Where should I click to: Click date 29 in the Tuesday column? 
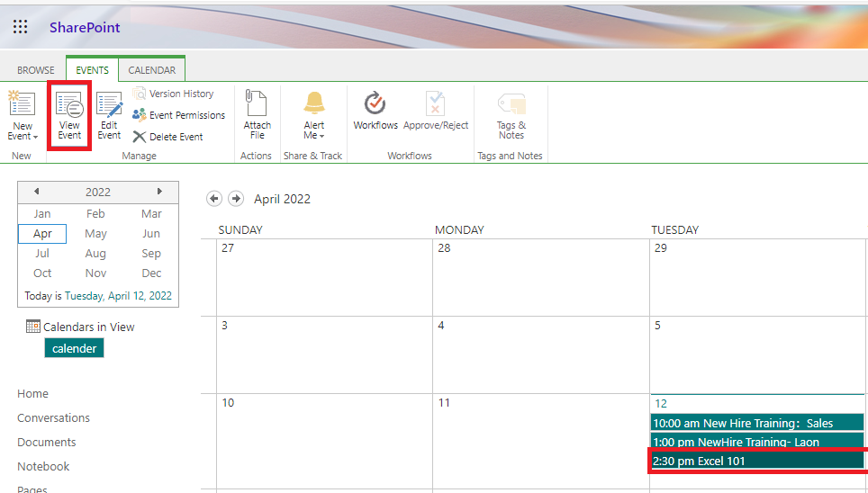click(x=660, y=248)
